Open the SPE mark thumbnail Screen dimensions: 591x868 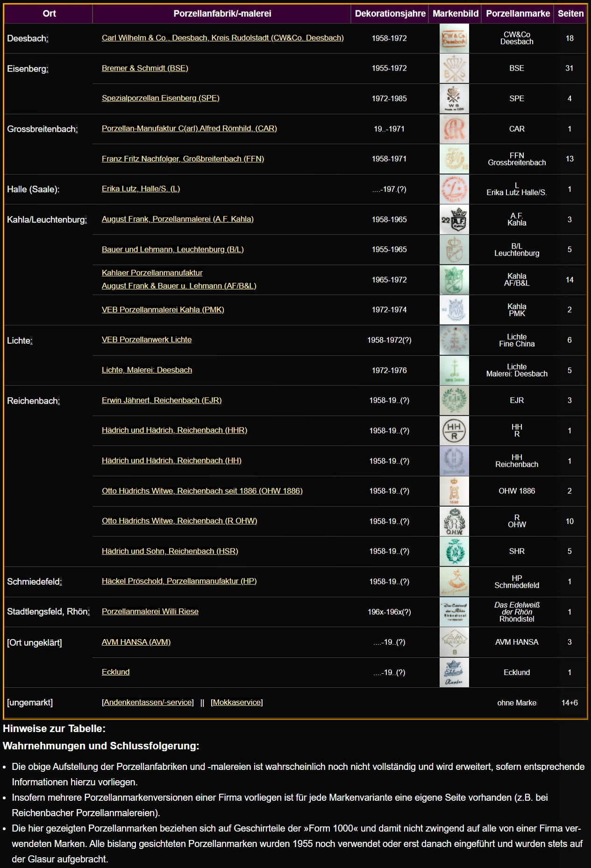click(454, 99)
